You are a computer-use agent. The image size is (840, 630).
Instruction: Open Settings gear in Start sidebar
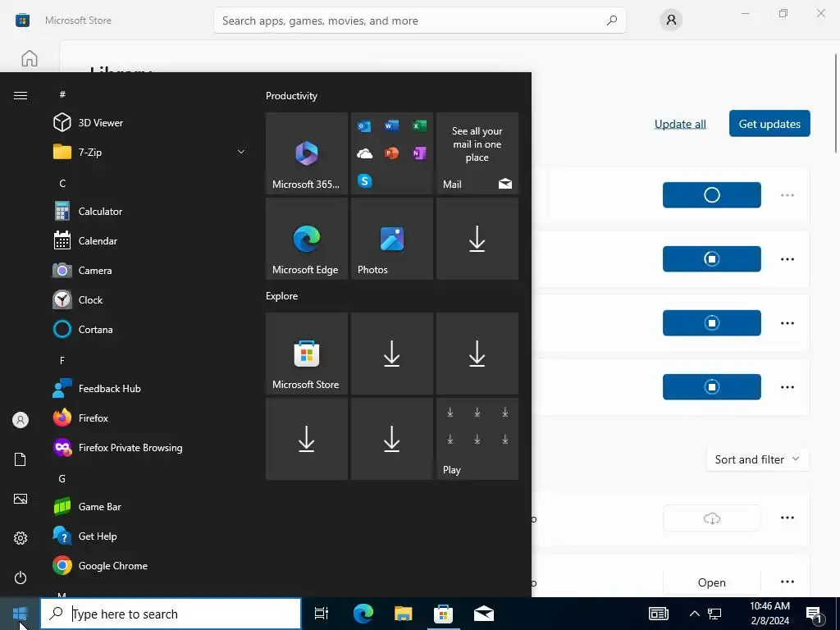(x=21, y=538)
